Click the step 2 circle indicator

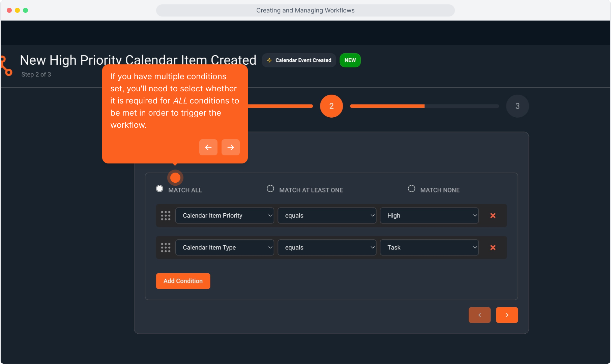pyautogui.click(x=331, y=106)
